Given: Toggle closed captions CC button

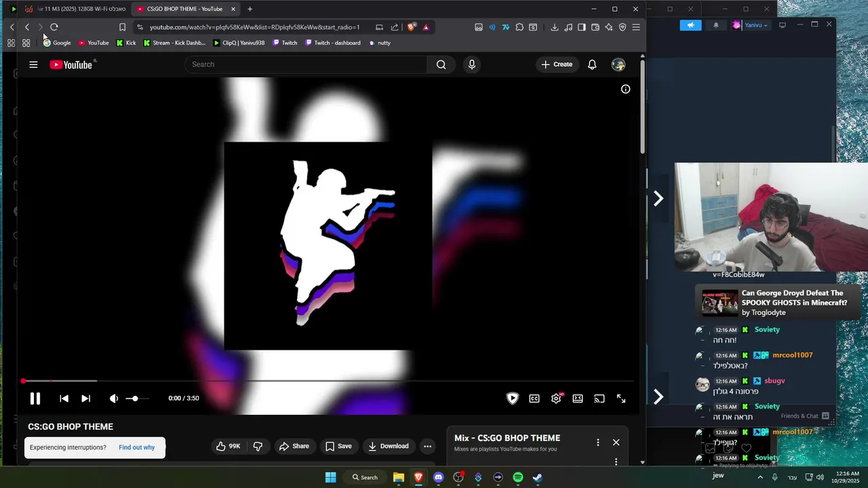Looking at the screenshot, I should tap(534, 399).
